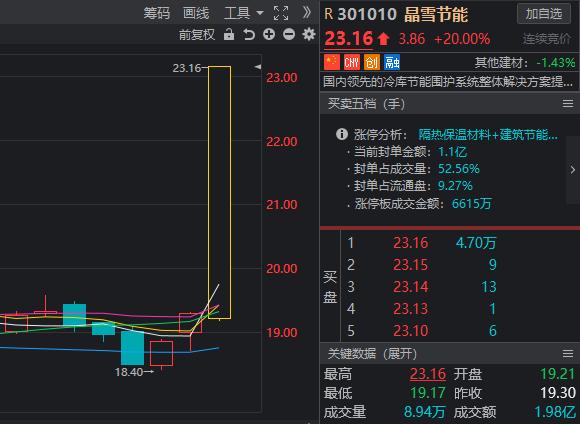Zoom out chart with minus icon
This screenshot has height=424, width=580.
289,34
